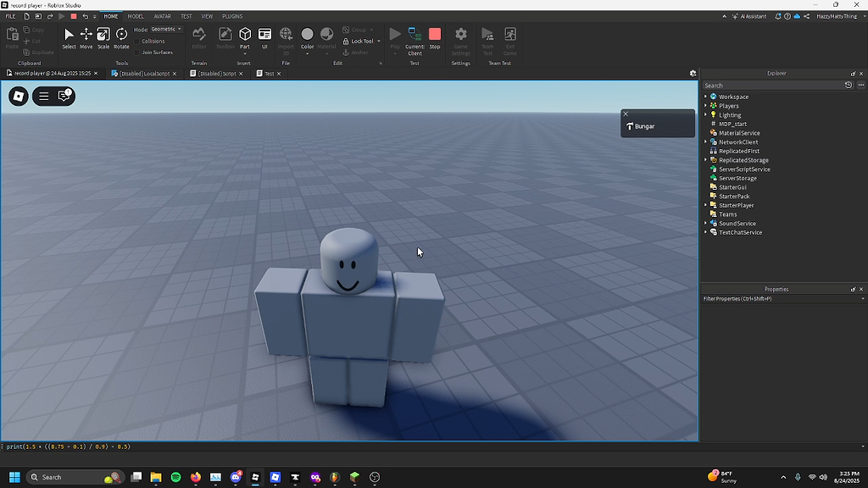Open the Part type dropdown arrow

coord(245,53)
